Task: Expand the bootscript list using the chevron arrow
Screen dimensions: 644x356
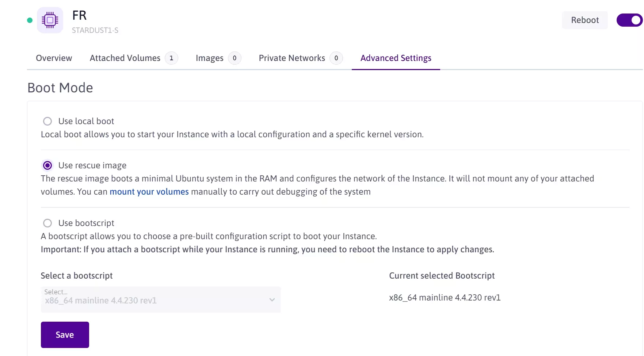Action: (272, 300)
